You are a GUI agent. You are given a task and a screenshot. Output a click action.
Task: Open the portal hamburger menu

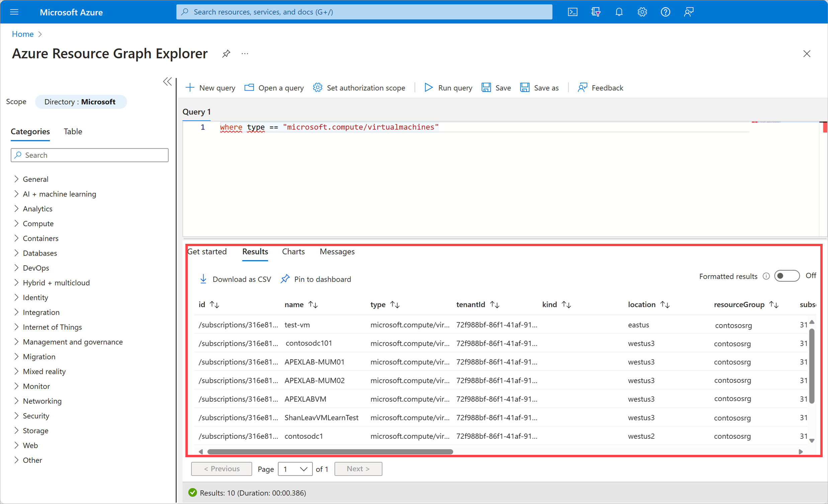(14, 12)
